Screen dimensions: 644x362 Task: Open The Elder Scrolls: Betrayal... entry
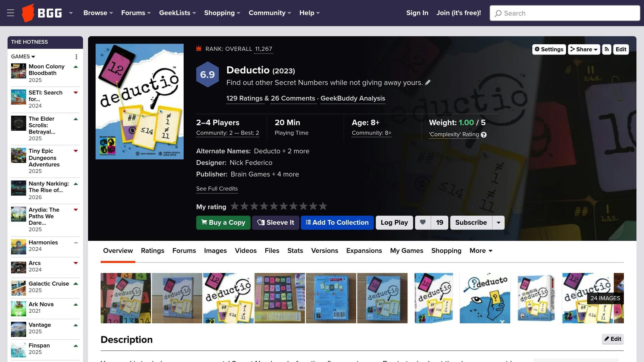tap(42, 125)
